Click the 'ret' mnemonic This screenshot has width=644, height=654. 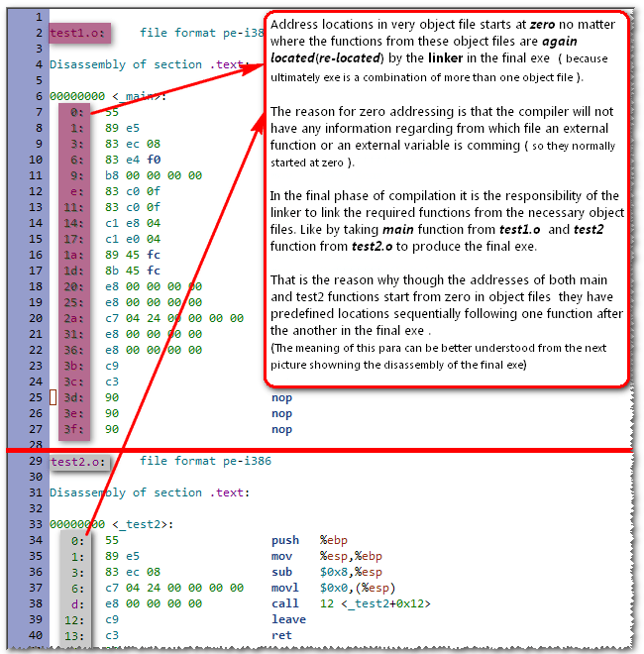tap(282, 635)
